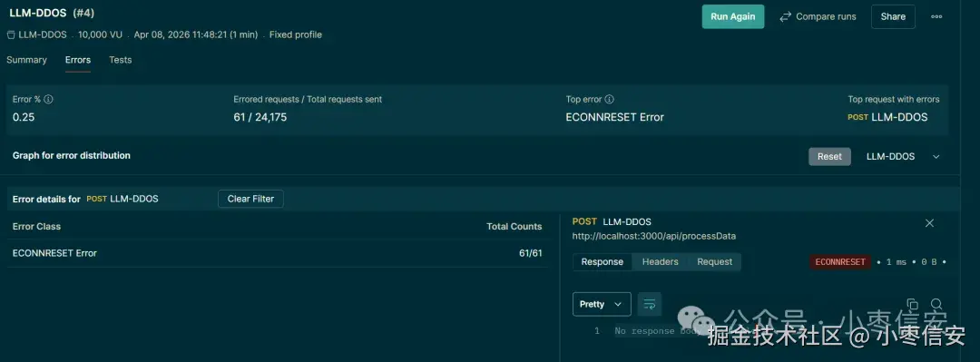Click the LLM-DDOS (#4) run title
Image resolution: width=980 pixels, height=362 pixels.
tap(52, 13)
